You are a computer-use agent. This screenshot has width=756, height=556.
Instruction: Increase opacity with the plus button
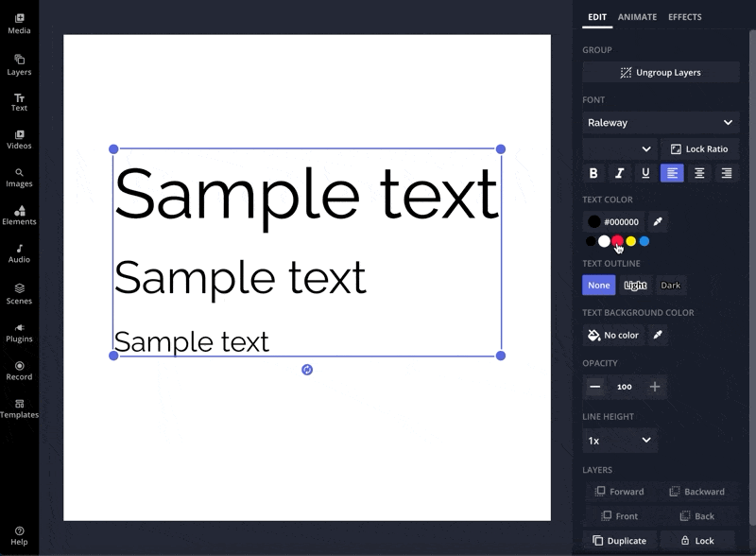point(654,387)
